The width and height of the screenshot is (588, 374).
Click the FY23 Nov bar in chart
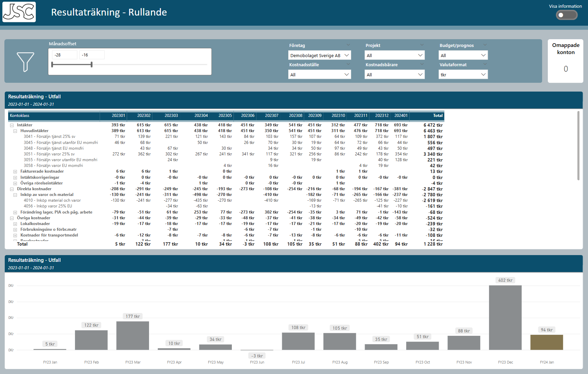[464, 343]
